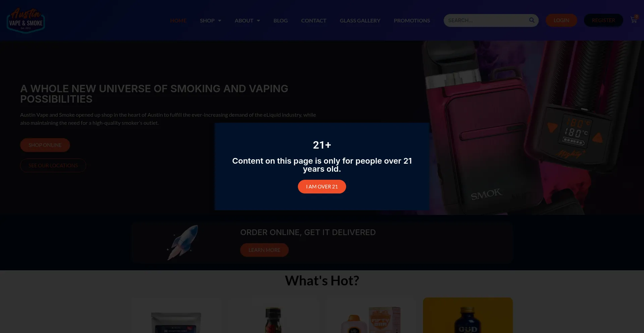Select the Home menu item

(x=178, y=20)
